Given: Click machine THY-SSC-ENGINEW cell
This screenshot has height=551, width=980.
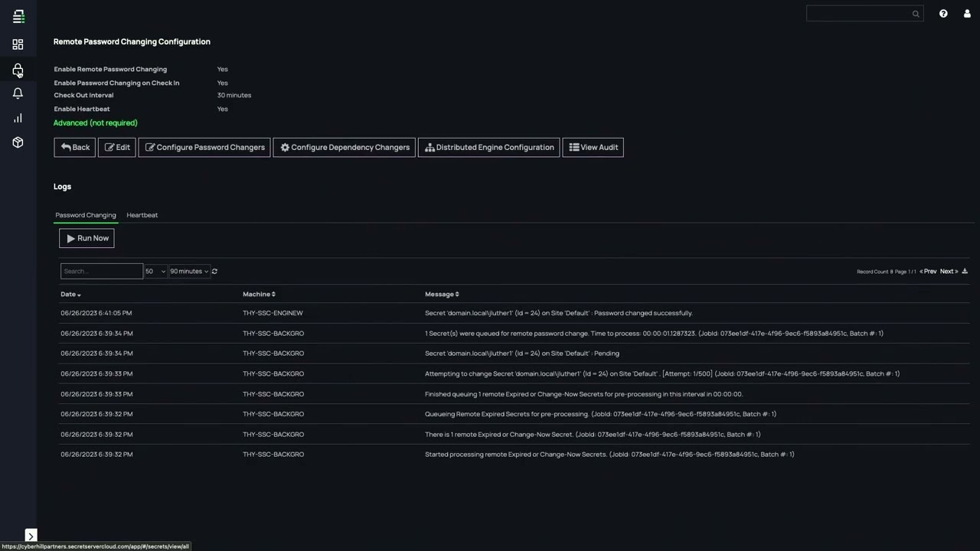Looking at the screenshot, I should (x=273, y=313).
